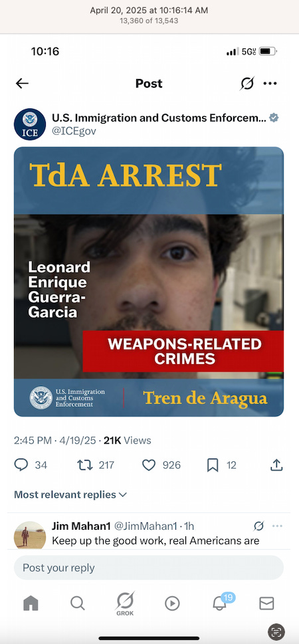This screenshot has height=644, width=299.
Task: Open the Messages envelope tab
Action: [x=266, y=603]
